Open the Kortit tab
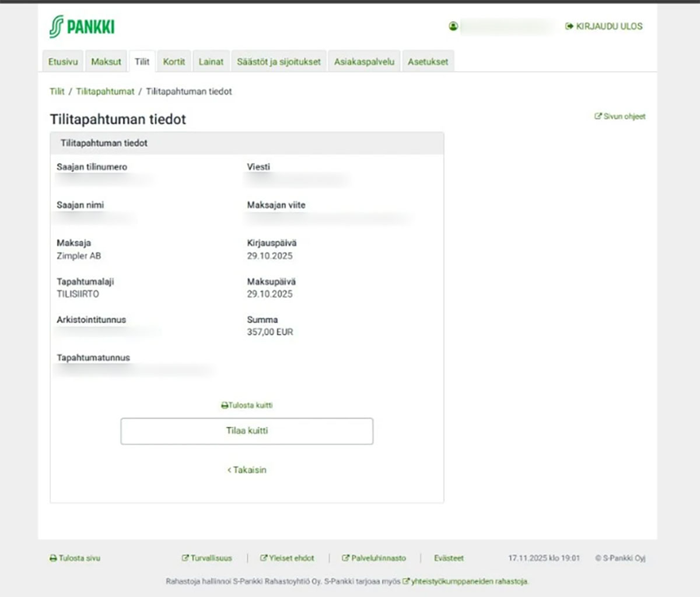The height and width of the screenshot is (597, 700). 174,62
